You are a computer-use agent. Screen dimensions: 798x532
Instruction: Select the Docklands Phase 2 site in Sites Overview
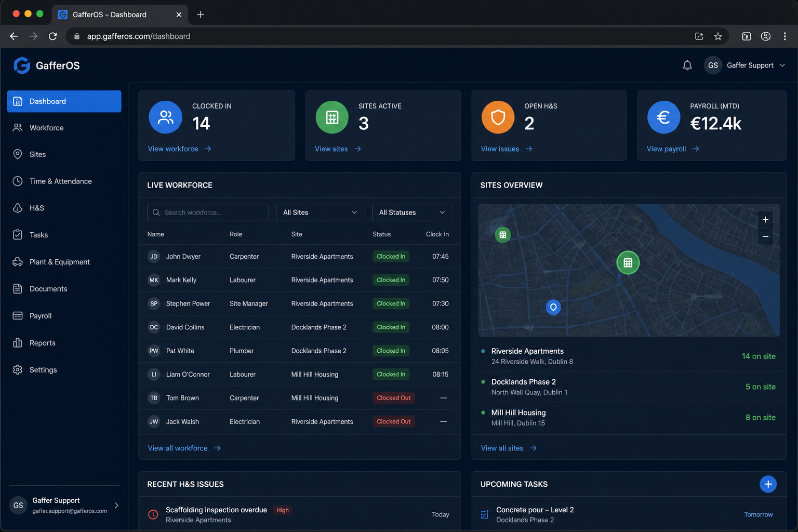point(629,387)
